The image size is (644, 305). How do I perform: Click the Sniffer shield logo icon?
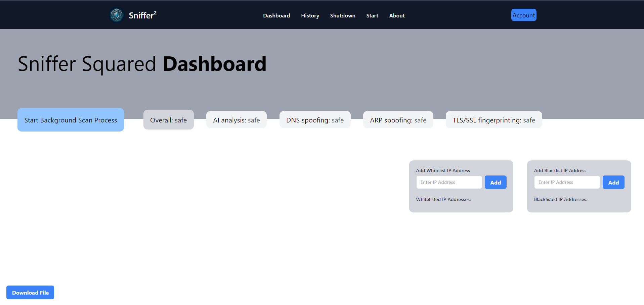coord(117,15)
